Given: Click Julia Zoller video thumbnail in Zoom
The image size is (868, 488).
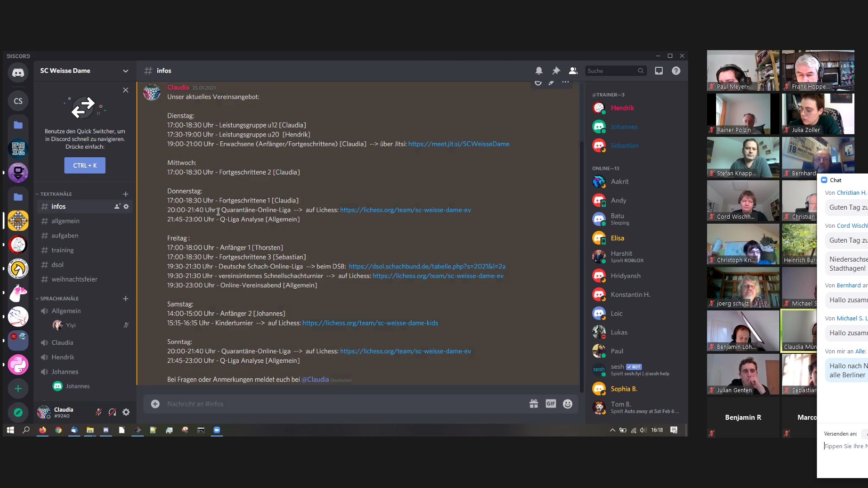Looking at the screenshot, I should 818,114.
